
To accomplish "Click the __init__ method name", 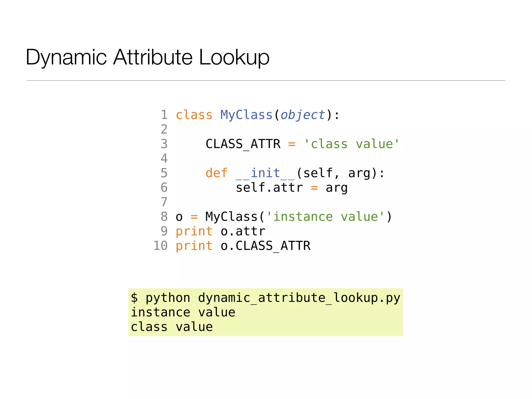I will (x=265, y=173).
